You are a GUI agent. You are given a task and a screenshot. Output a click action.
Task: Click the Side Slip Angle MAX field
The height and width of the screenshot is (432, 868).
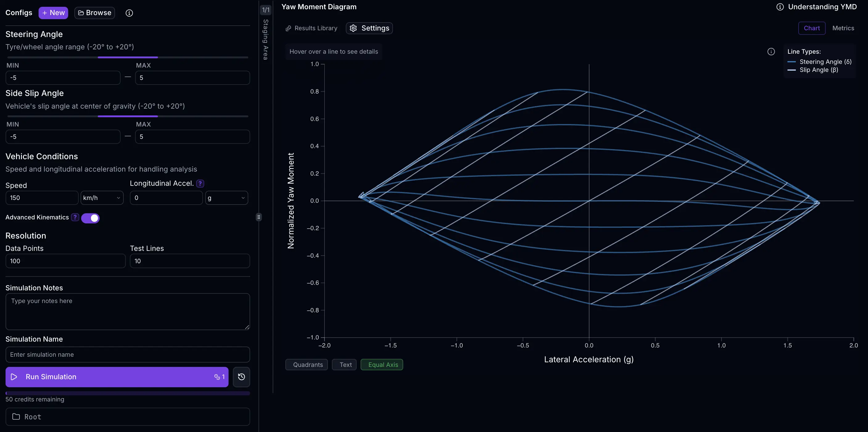192,136
